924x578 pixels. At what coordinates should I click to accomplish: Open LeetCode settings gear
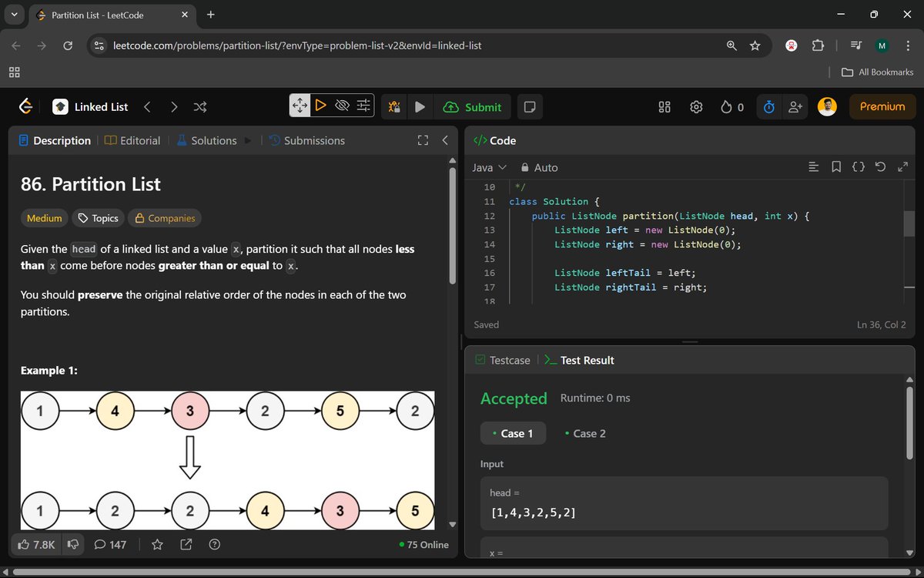coord(696,107)
